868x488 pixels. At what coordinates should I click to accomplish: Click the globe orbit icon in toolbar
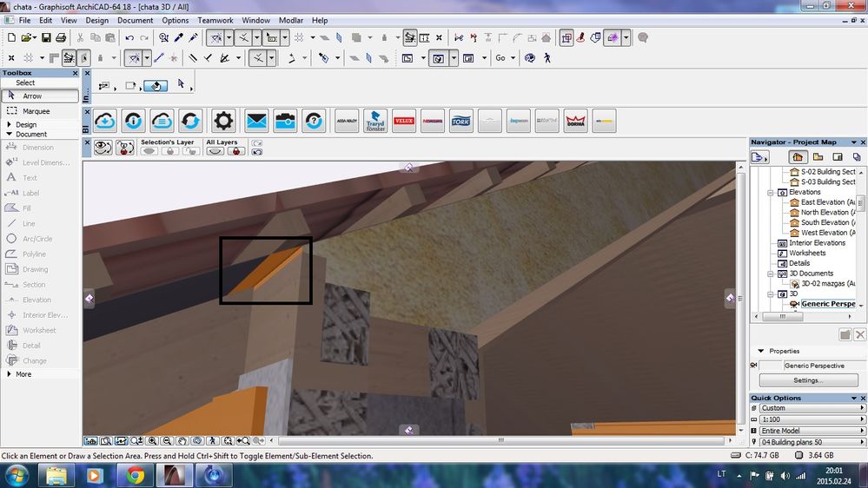530,57
